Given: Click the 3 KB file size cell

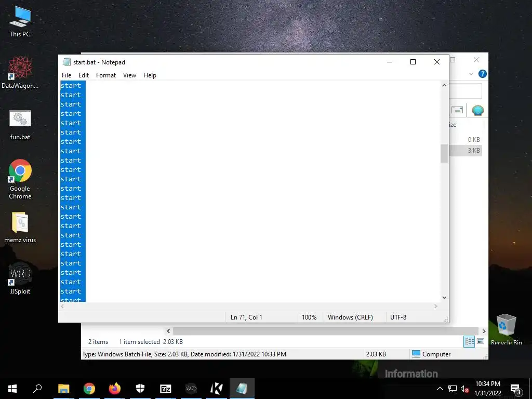Looking at the screenshot, I should click(474, 151).
